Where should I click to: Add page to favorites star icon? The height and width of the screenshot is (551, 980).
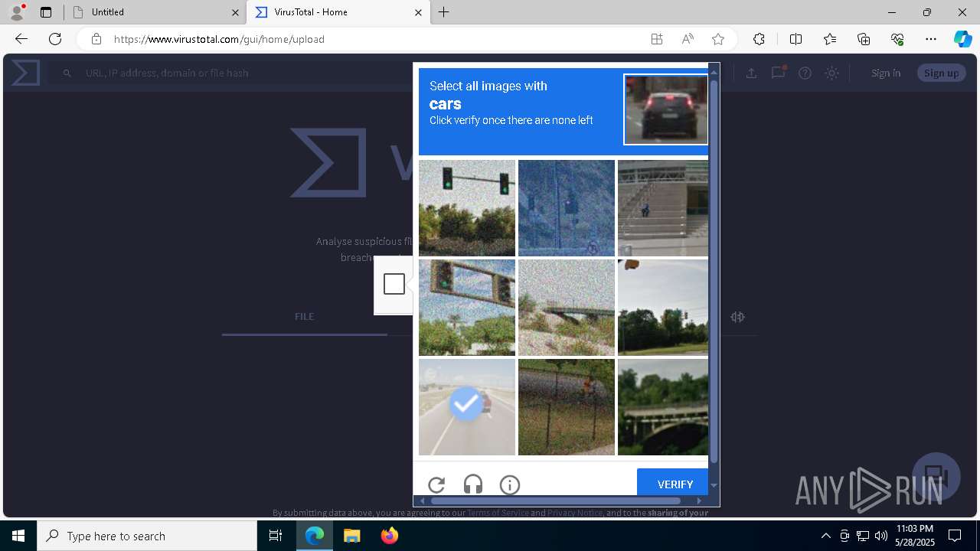pos(718,39)
